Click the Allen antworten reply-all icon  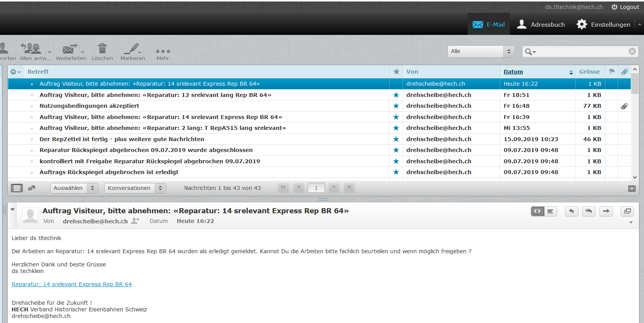31,49
